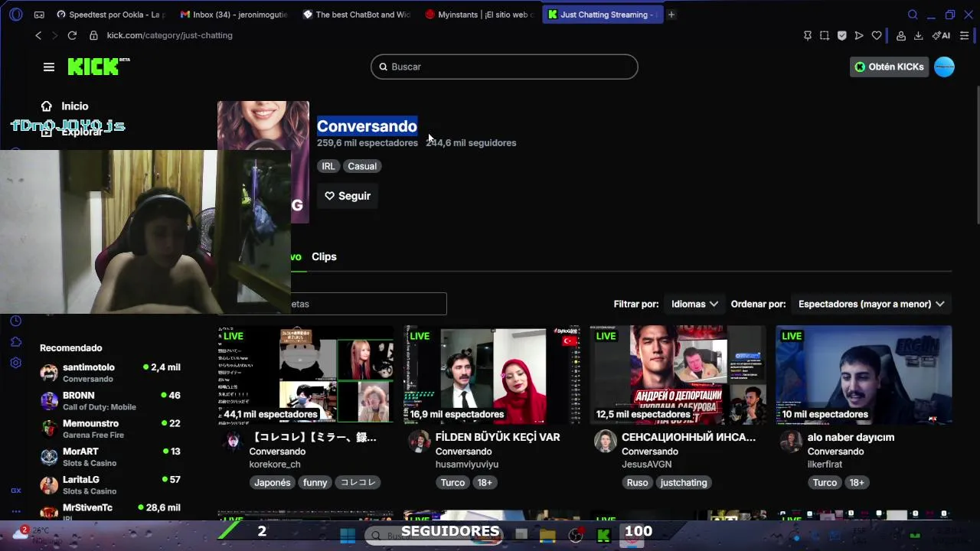
Task: Click the pin icon in address bar
Action: point(807,35)
